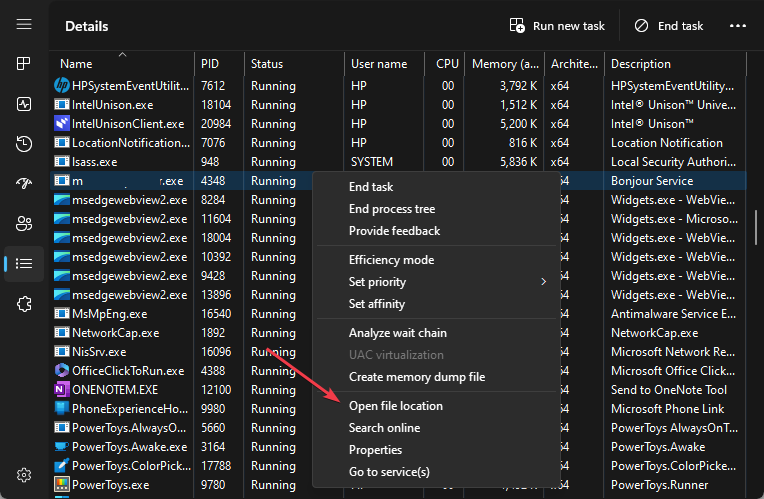Select Create memory dump file
Screen dimensions: 764x499
tap(437, 377)
